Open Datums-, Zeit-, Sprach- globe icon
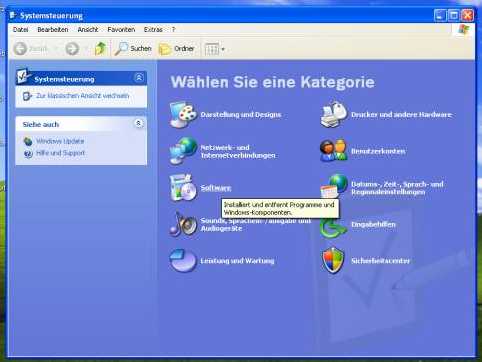 (x=334, y=187)
